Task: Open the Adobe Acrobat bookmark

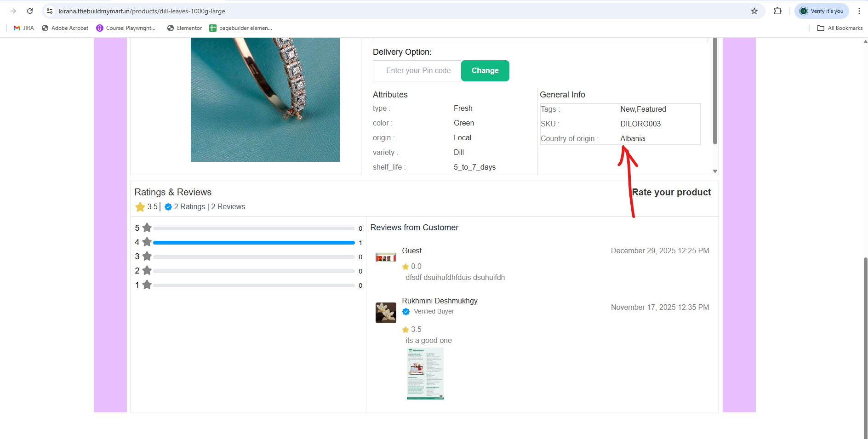Action: (x=65, y=28)
